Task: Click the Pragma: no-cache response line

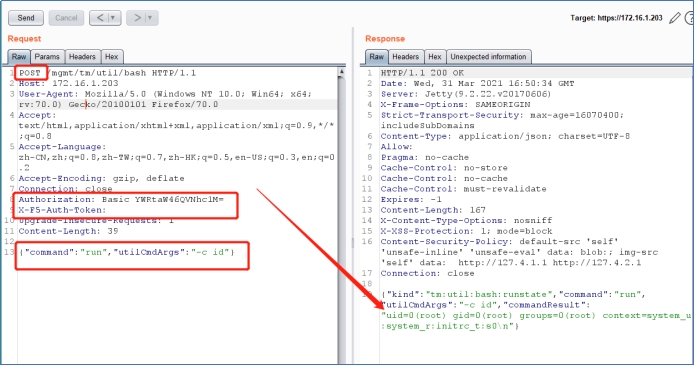Action: [x=425, y=157]
